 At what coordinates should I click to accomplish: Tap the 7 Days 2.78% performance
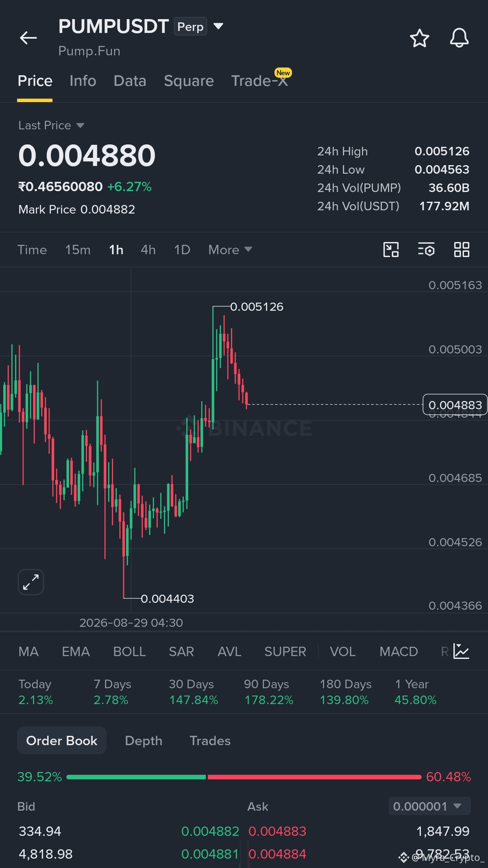click(112, 692)
